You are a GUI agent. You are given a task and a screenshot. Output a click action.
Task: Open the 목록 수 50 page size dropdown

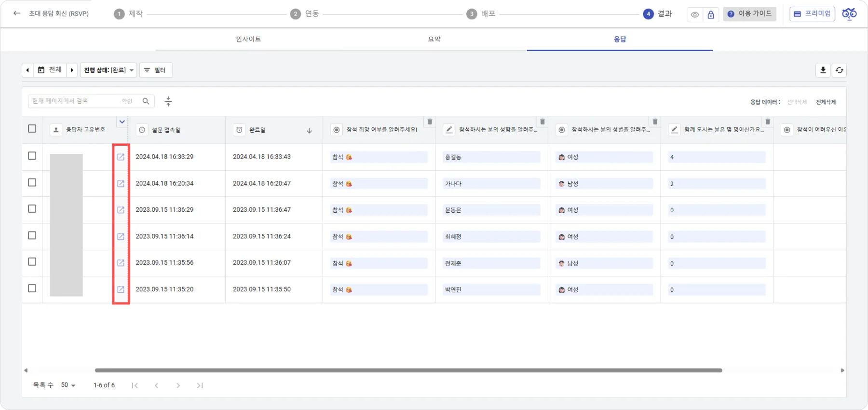pyautogui.click(x=68, y=385)
